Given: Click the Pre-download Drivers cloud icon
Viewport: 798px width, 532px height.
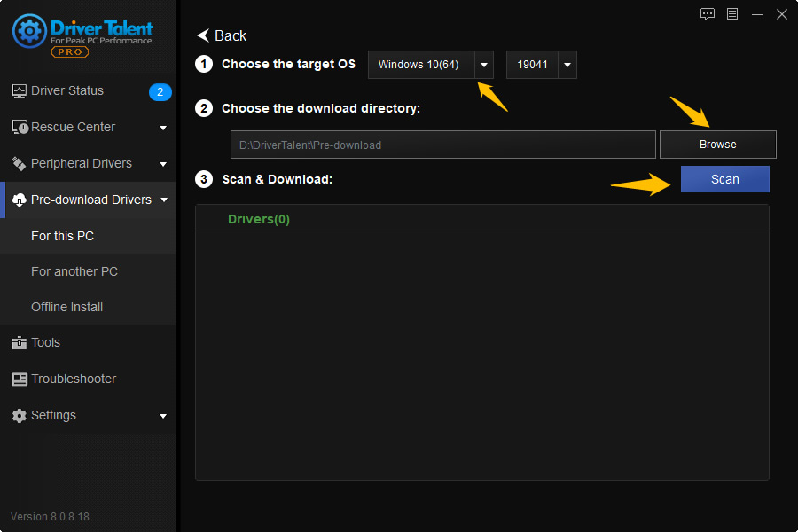Looking at the screenshot, I should pyautogui.click(x=19, y=200).
